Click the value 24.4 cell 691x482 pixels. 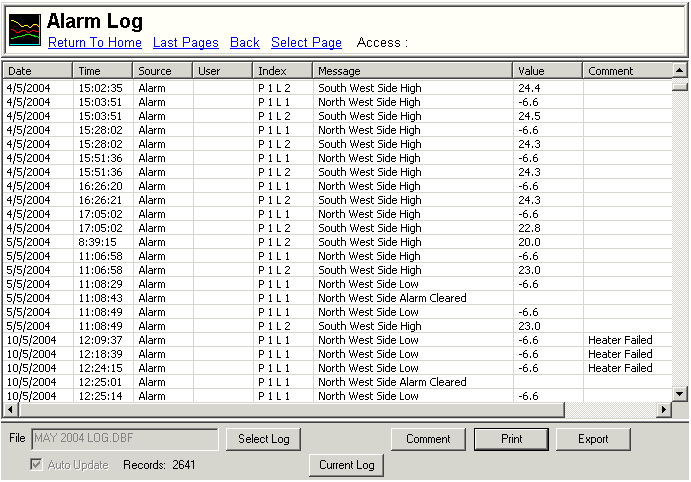(x=529, y=88)
